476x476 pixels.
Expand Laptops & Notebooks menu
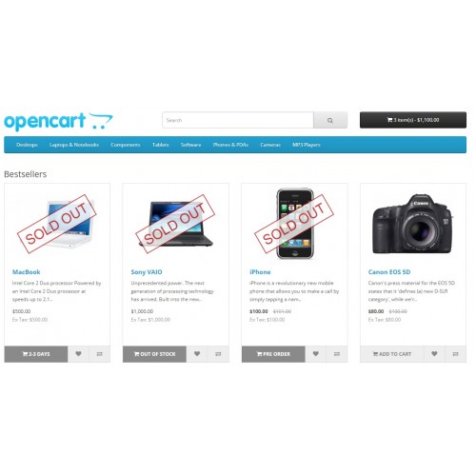[x=74, y=145]
